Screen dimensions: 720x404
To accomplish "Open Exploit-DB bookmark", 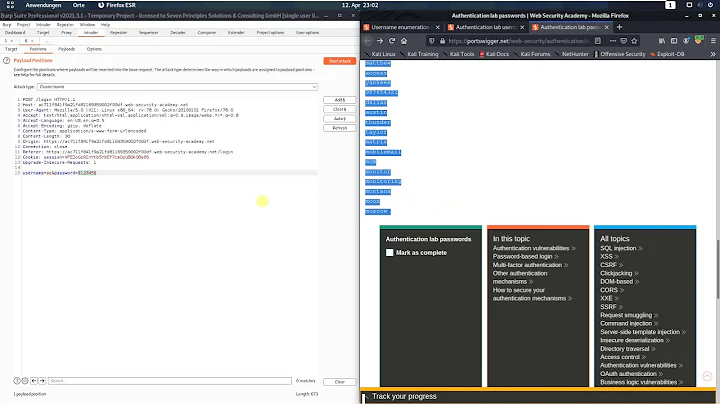I will [x=667, y=54].
